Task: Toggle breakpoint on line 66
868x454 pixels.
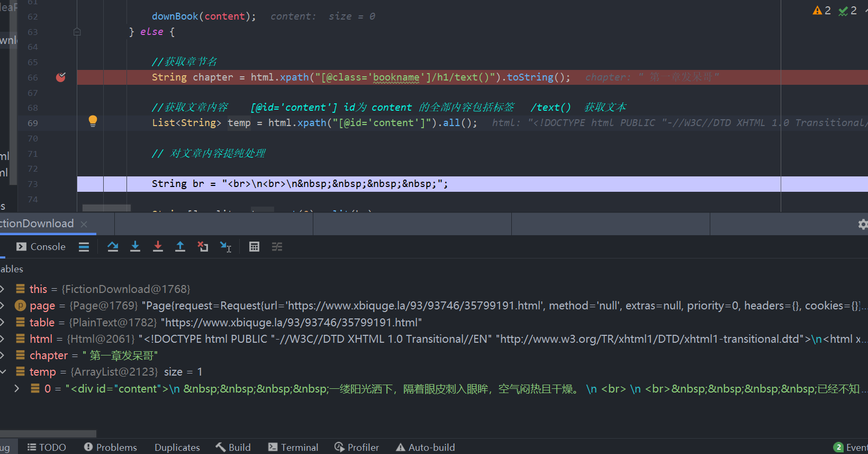Action: (61, 77)
